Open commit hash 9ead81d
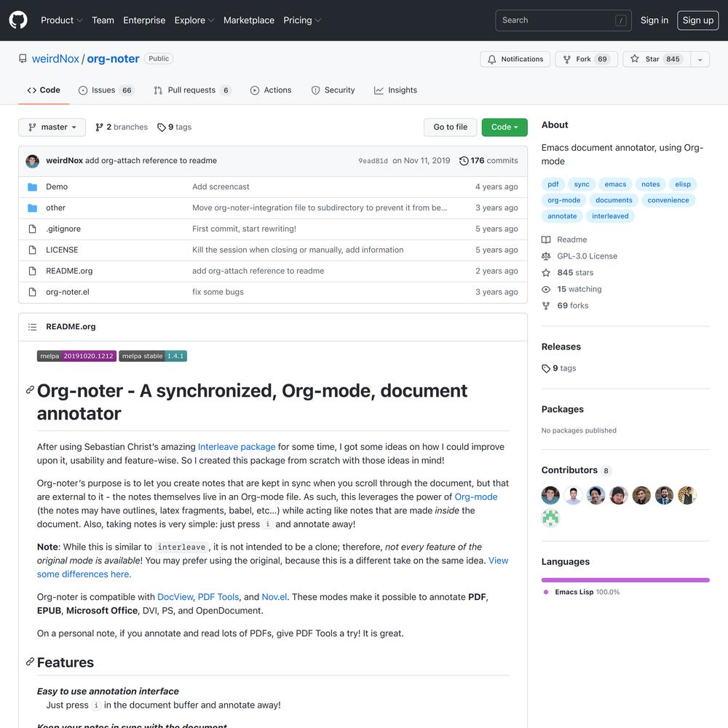The width and height of the screenshot is (728, 728). [x=373, y=161]
